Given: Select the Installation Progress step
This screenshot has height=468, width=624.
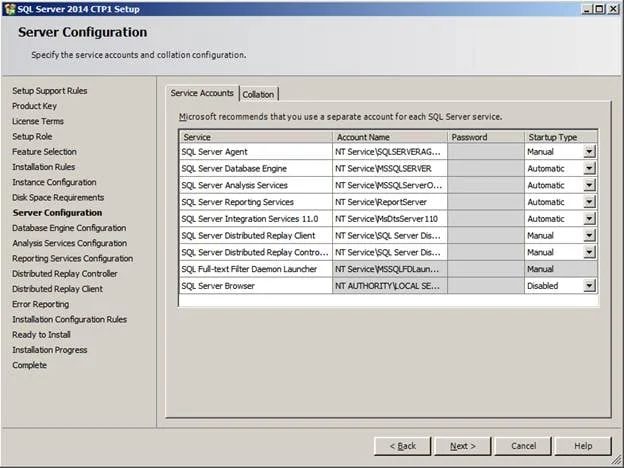Looking at the screenshot, I should pos(50,350).
